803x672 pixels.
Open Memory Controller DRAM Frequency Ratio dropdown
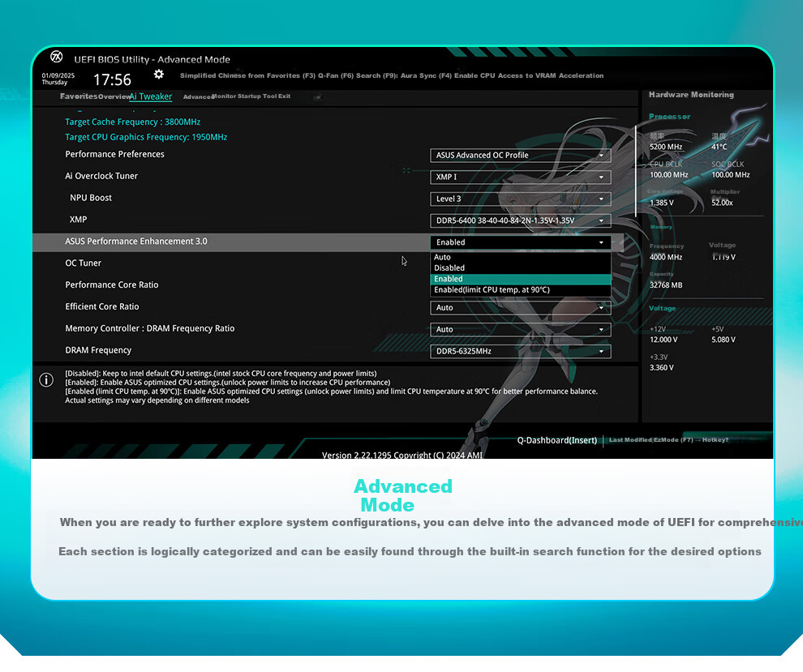pyautogui.click(x=520, y=330)
